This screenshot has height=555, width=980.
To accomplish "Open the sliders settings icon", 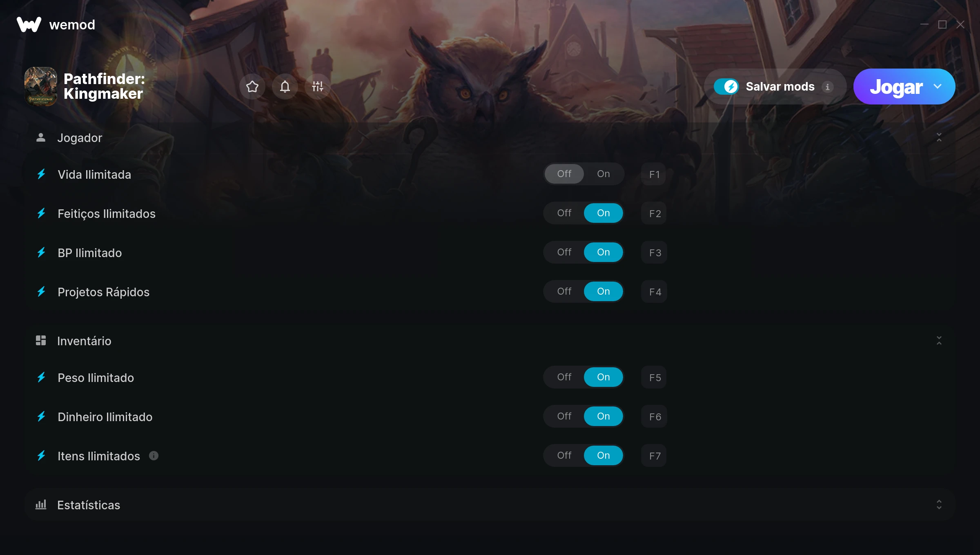I will tap(318, 87).
